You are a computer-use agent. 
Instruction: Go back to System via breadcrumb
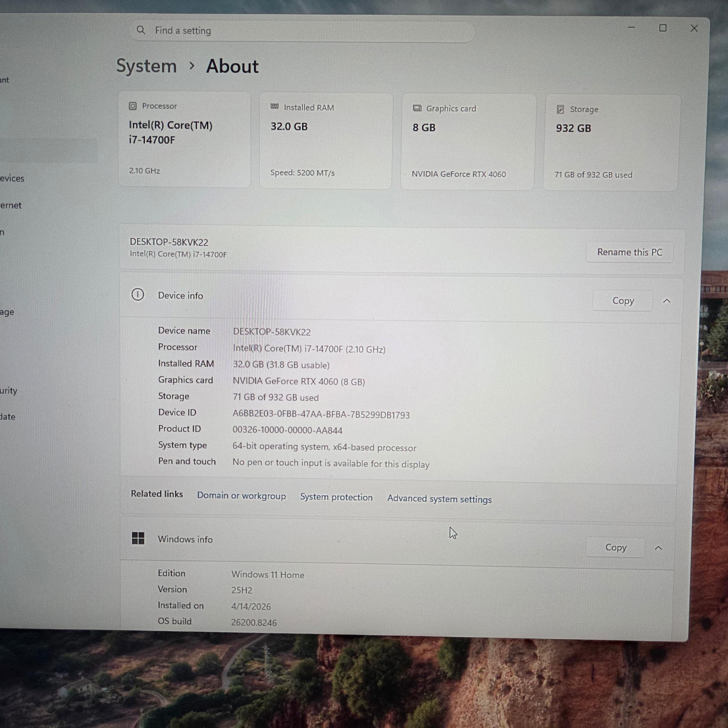(x=146, y=66)
